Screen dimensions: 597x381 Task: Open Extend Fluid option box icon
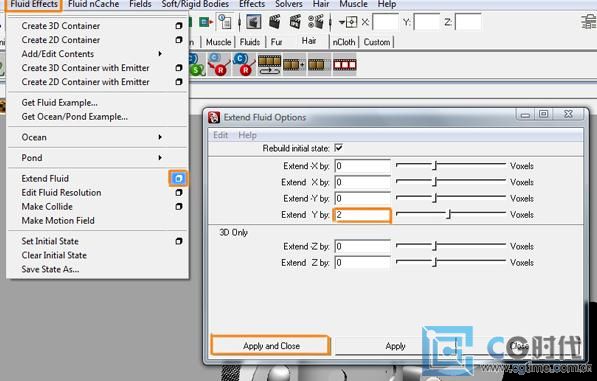coord(178,178)
